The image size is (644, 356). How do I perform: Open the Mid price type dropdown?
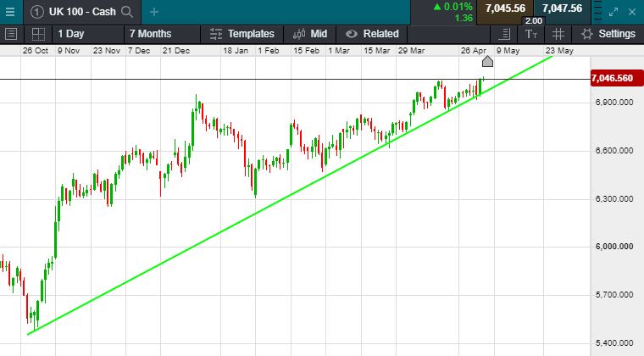click(x=310, y=34)
